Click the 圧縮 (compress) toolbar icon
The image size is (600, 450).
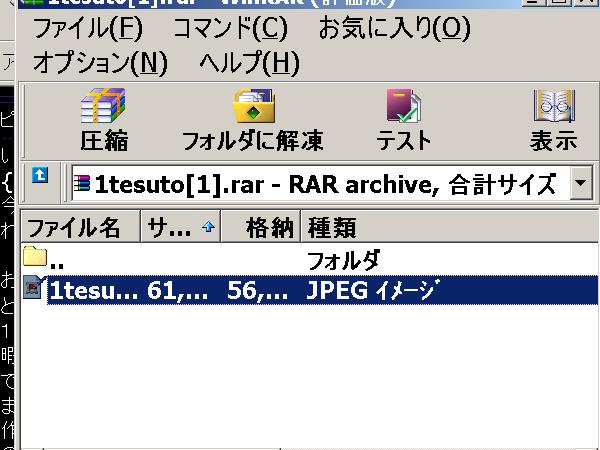click(103, 106)
